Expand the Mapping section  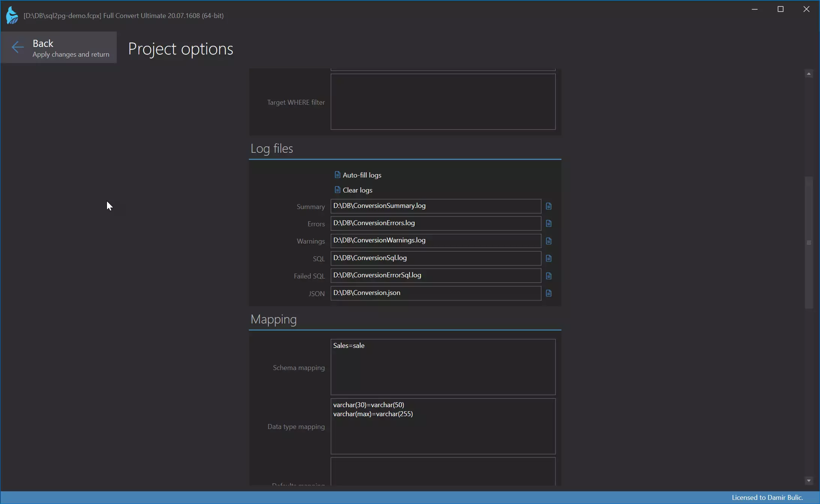coord(274,319)
